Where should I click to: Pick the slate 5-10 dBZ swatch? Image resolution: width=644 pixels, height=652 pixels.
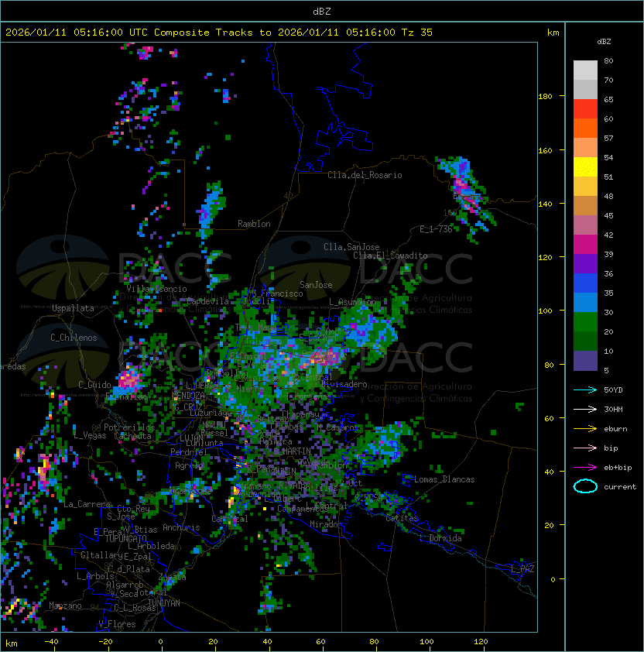(585, 361)
